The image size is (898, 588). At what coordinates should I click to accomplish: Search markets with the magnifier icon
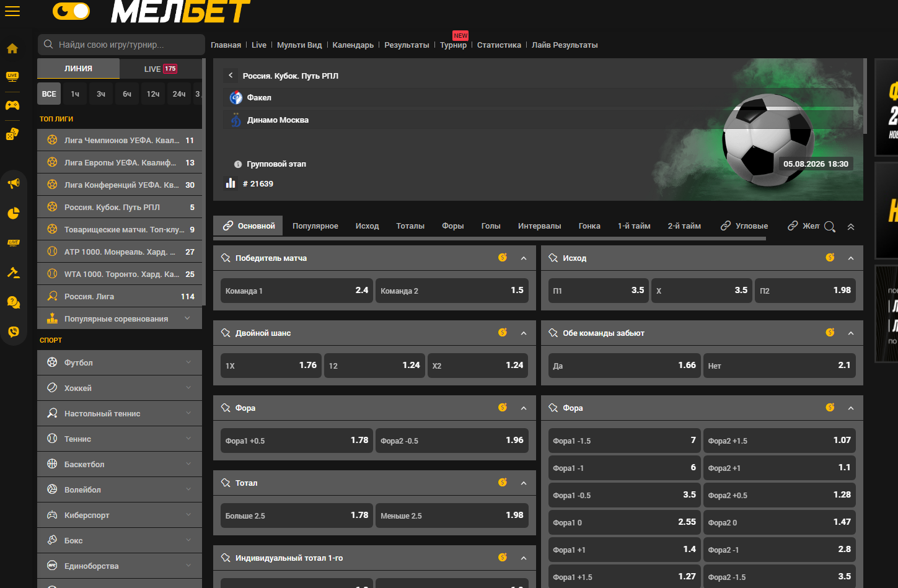[x=830, y=227]
